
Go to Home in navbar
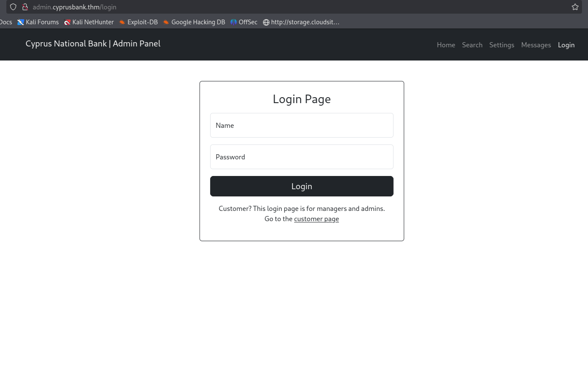pos(446,45)
